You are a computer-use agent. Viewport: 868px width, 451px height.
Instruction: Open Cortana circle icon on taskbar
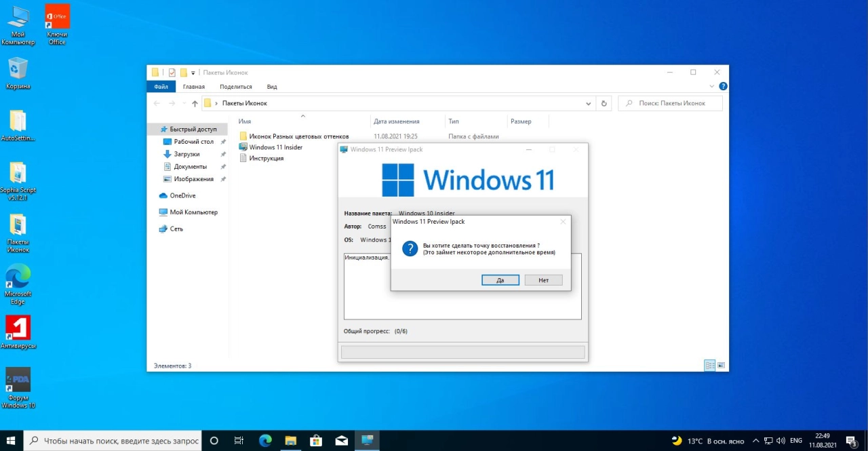coord(214,441)
